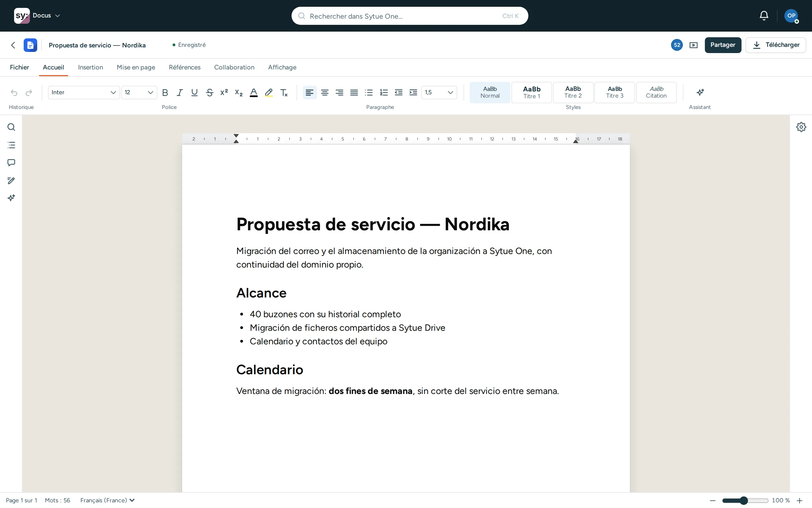Viewport: 812px width, 508px height.
Task: Click the 52 collaborators badge
Action: tap(677, 45)
